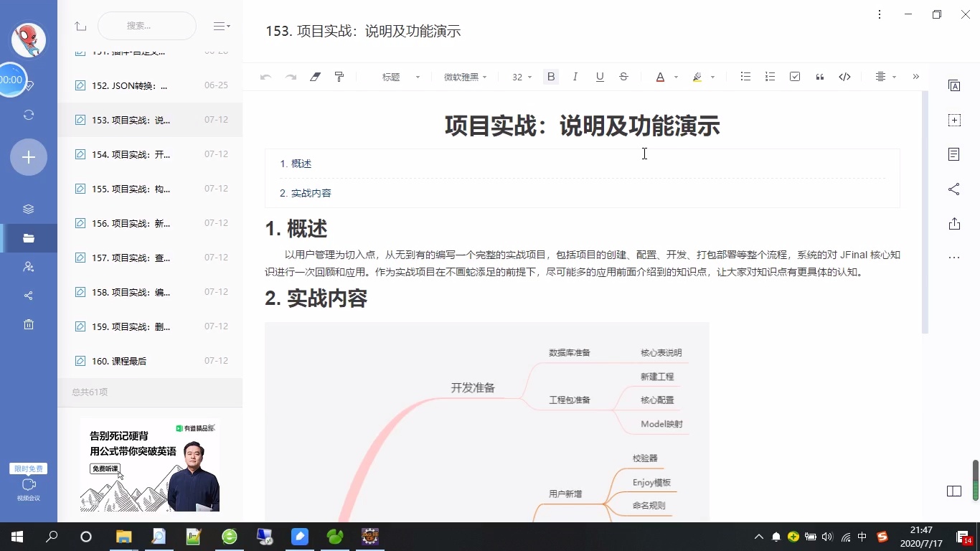Viewport: 980px width, 551px height.
Task: Clear formatting with the eraser icon
Action: coord(315,77)
